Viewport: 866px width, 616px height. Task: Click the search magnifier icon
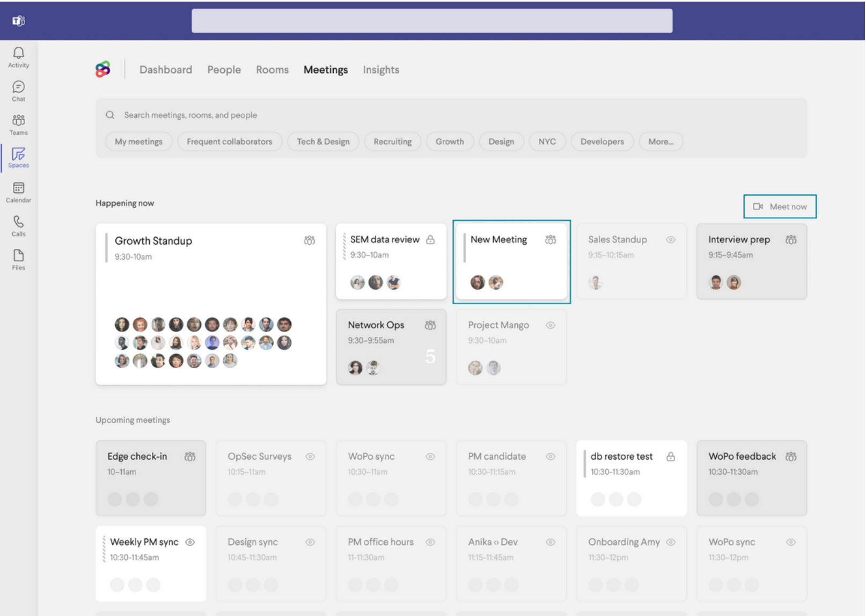pos(110,115)
